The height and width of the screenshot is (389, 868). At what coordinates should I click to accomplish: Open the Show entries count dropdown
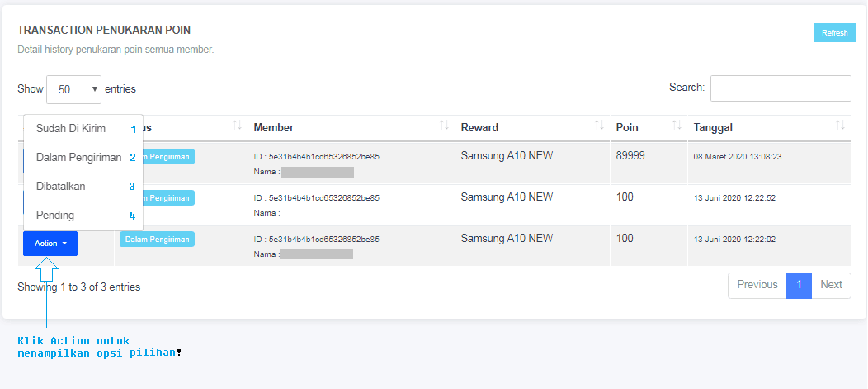[x=73, y=89]
